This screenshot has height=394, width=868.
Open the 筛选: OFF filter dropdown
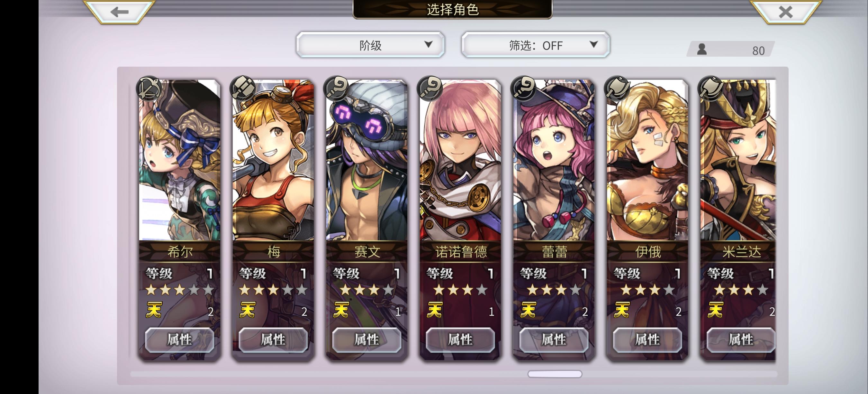[535, 45]
